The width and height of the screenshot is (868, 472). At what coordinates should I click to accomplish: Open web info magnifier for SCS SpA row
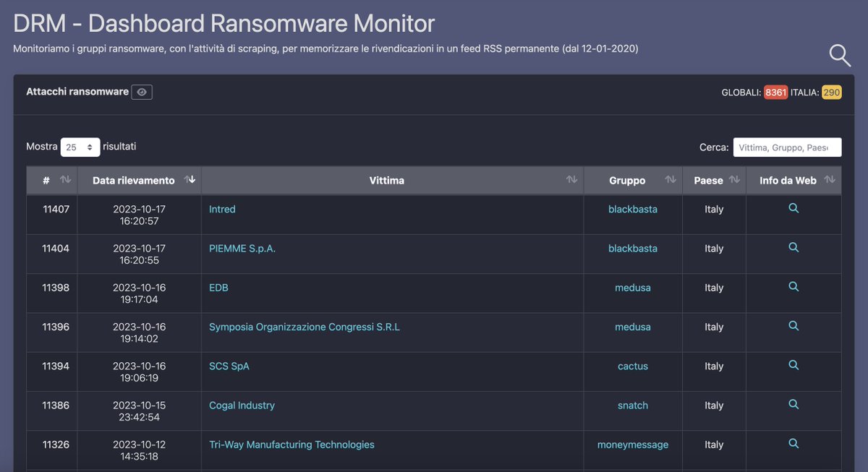click(793, 365)
